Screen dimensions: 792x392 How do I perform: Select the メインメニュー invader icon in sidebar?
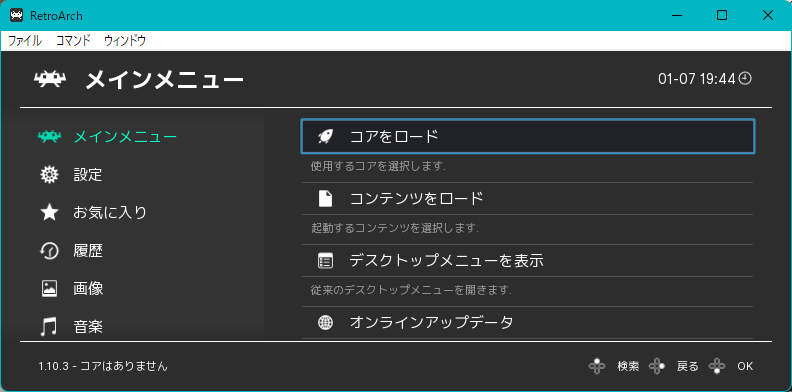pos(50,136)
